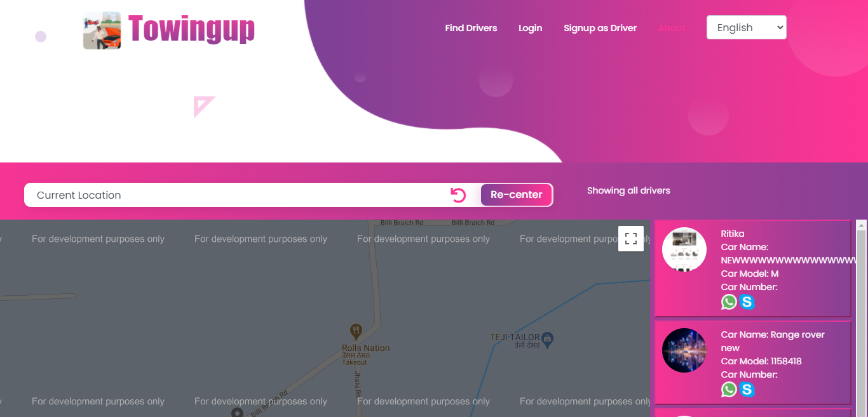Image resolution: width=868 pixels, height=417 pixels.
Task: Select Rolls Nation restaurant map marker
Action: (x=356, y=331)
